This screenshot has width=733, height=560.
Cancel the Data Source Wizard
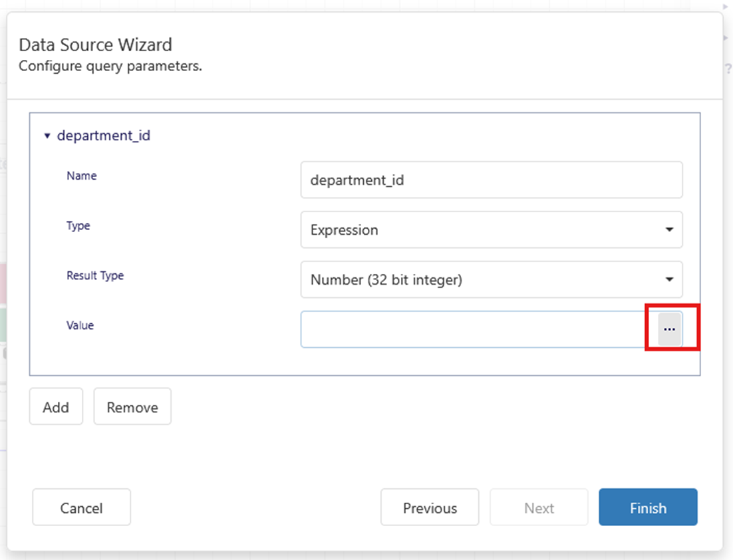point(81,508)
